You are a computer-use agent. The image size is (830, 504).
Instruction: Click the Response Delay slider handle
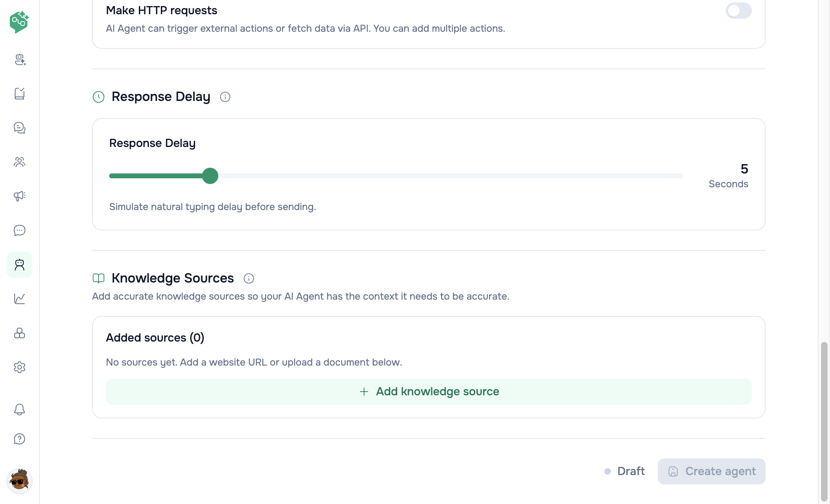[x=210, y=176]
